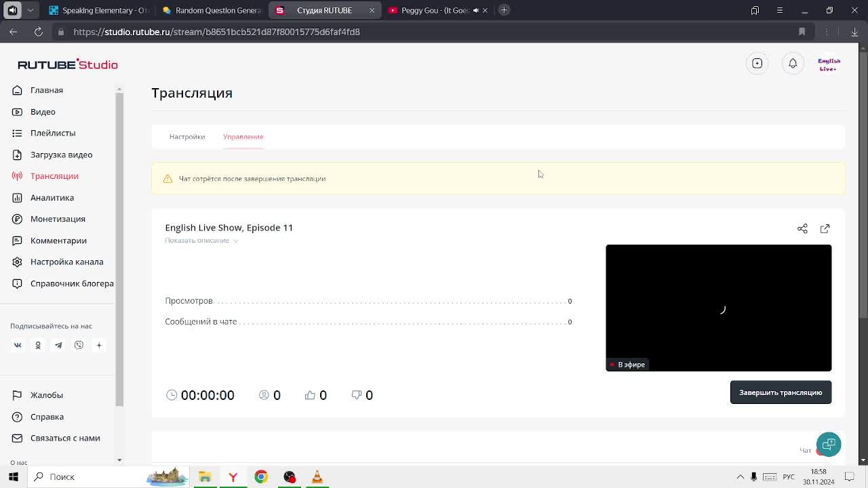The height and width of the screenshot is (488, 868).
Task: Click the address bar URL
Action: (x=216, y=32)
